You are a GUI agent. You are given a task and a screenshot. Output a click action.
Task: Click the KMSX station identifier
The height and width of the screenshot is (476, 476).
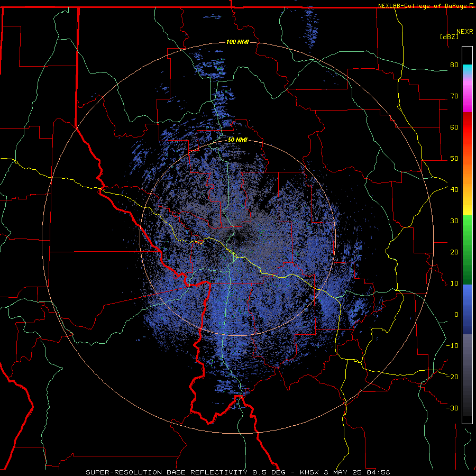coord(309,472)
